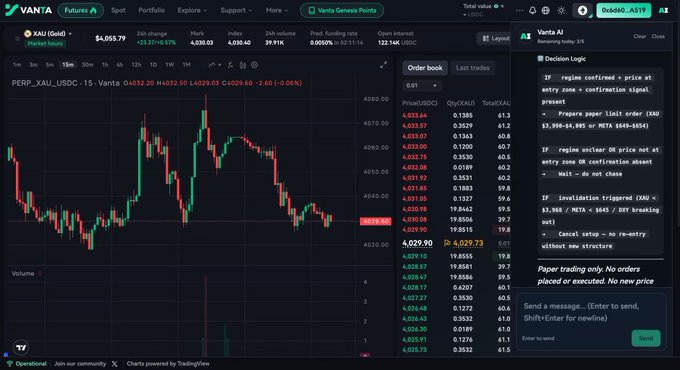Toggle light/dark theme sun icon

coord(561,10)
